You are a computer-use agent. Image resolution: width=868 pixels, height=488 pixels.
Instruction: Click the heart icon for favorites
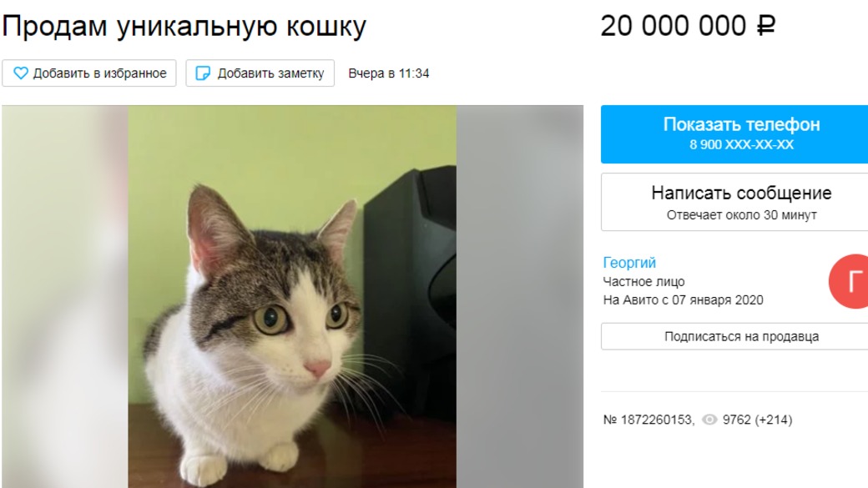pyautogui.click(x=21, y=73)
